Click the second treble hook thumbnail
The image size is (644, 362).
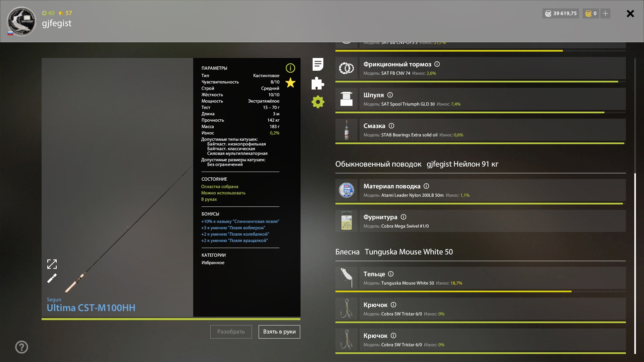pos(346,340)
